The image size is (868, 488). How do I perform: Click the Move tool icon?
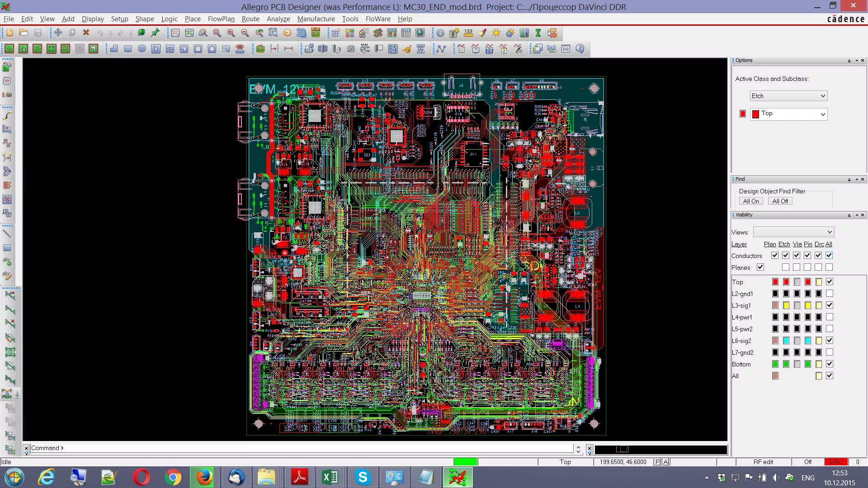pos(58,33)
